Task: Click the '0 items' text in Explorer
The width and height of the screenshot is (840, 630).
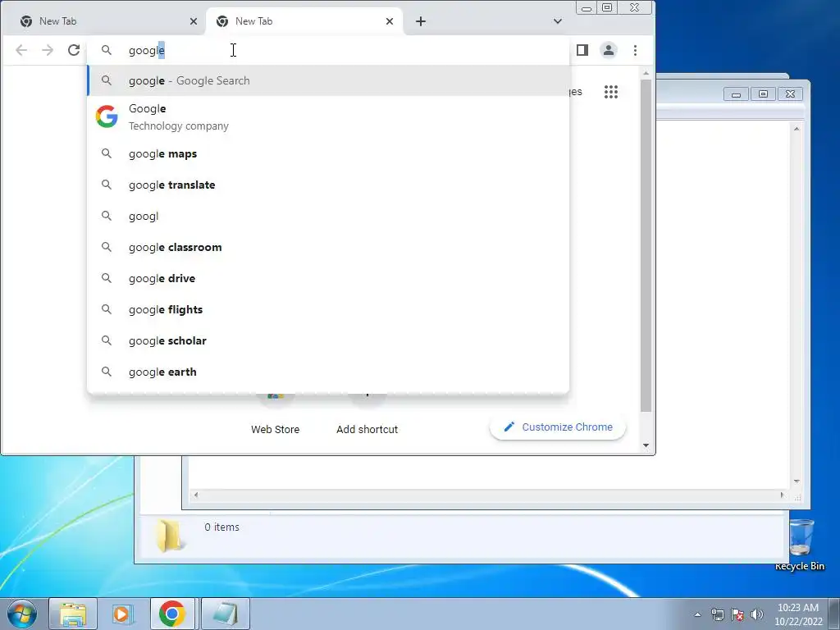Action: (x=221, y=527)
